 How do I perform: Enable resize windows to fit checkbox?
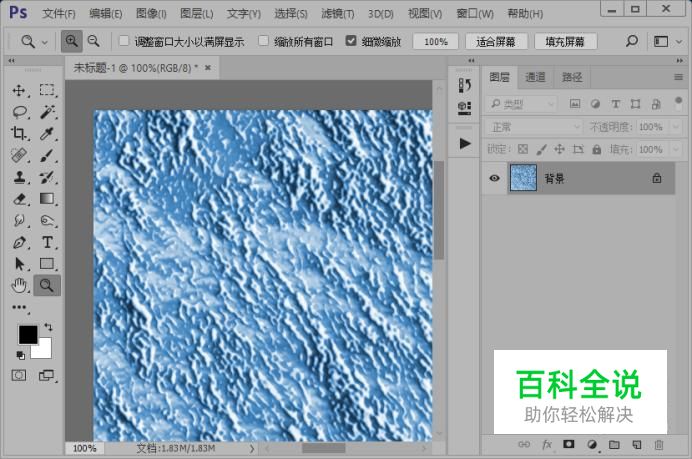coord(124,41)
